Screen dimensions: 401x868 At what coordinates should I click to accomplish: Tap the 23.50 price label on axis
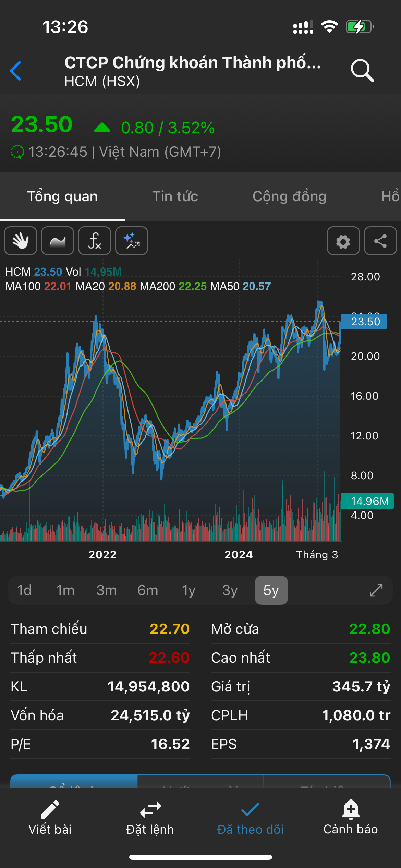point(365,322)
